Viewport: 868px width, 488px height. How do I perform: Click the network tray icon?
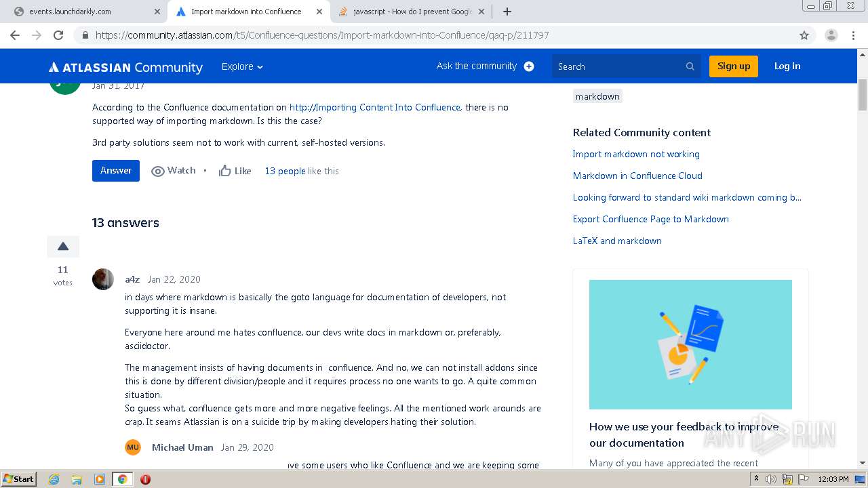pyautogui.click(x=787, y=479)
